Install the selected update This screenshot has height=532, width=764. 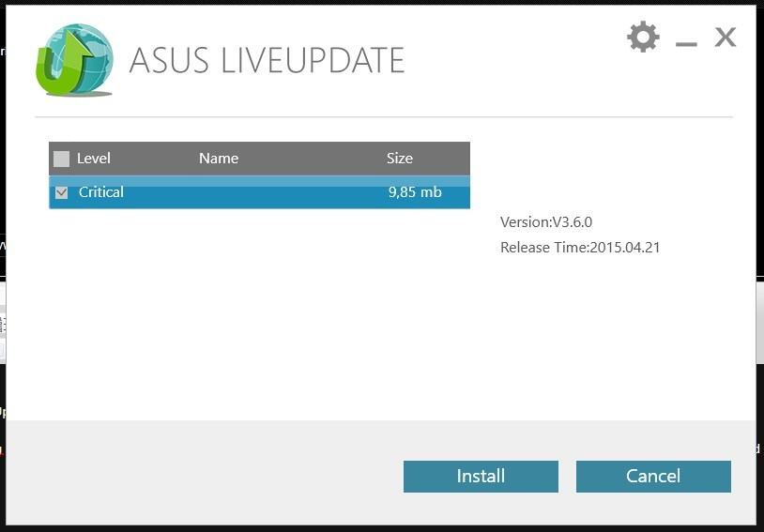coord(481,477)
